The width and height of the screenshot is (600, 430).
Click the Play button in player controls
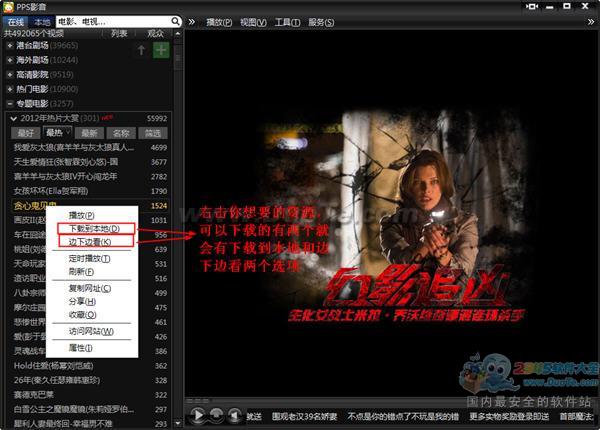tap(198, 415)
